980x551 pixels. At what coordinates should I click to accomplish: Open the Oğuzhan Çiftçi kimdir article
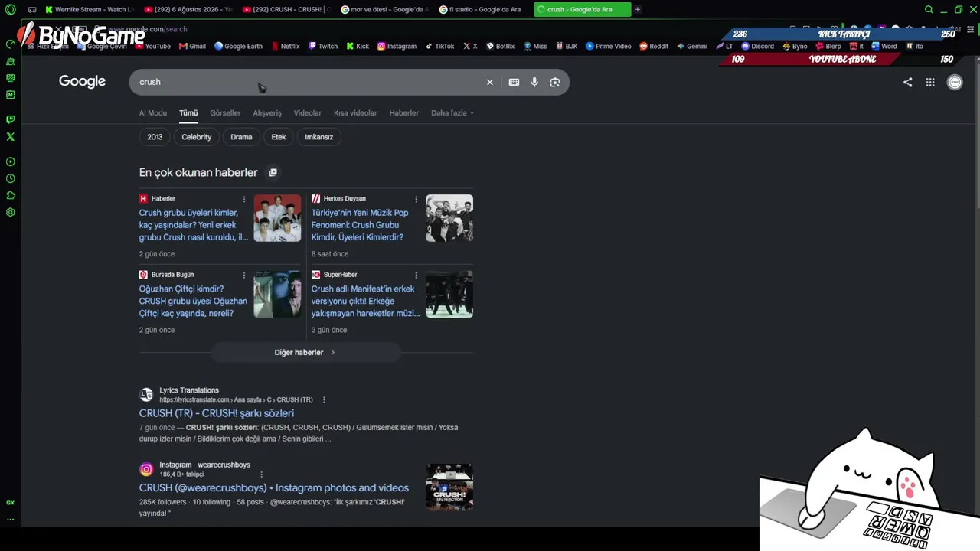coord(193,301)
